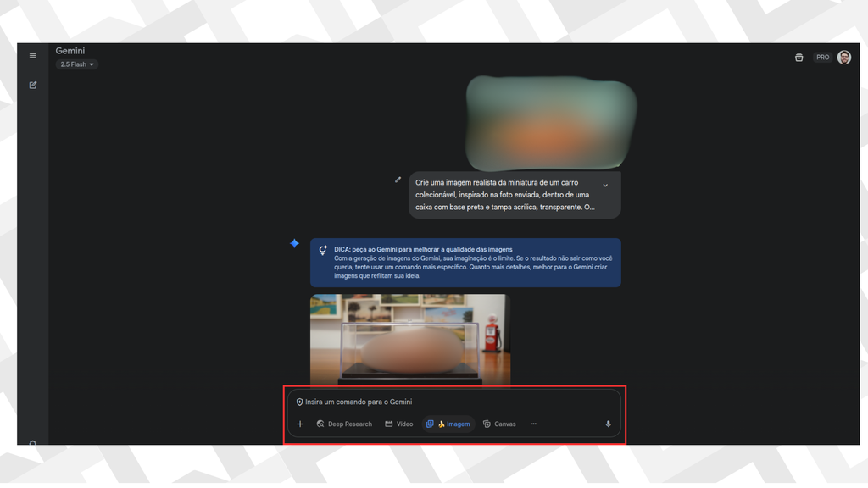Screen dimensions: 868x488
Task: Open the 2.5 Flash model selector
Action: click(x=77, y=64)
